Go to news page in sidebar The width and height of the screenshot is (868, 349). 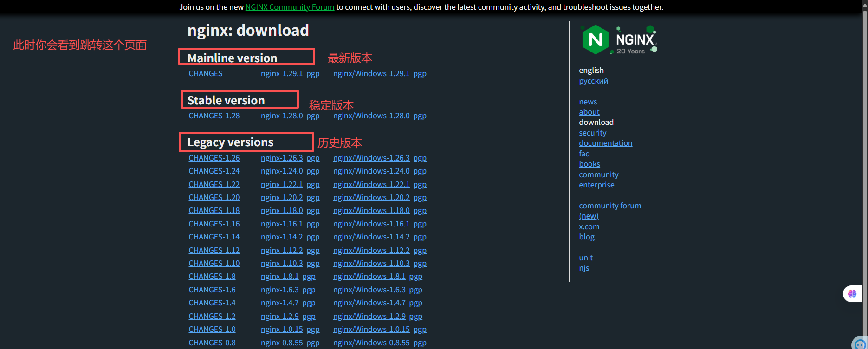(588, 102)
